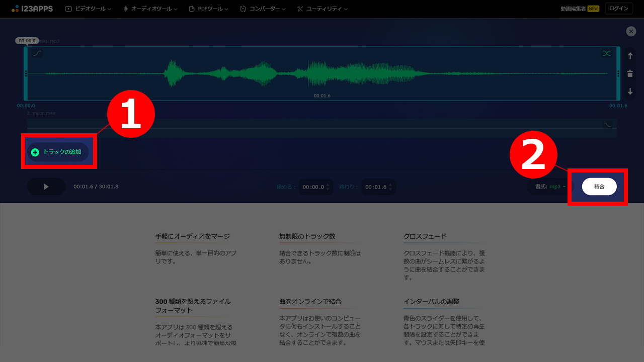
Task: Delete the track with trash icon
Action: (630, 74)
